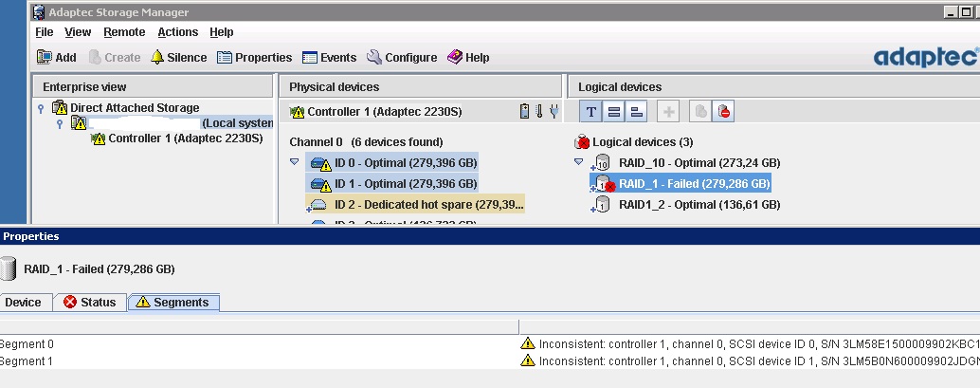Click the Adaptec Storage Manager title icon

click(x=40, y=12)
